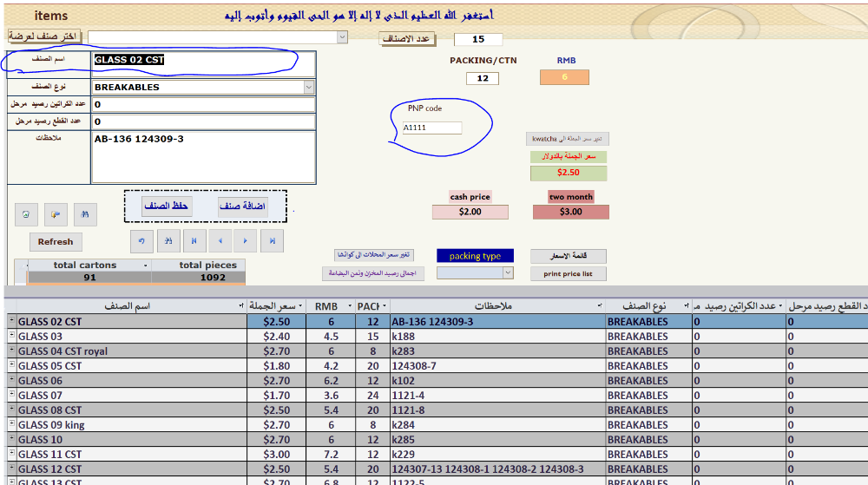The width and height of the screenshot is (868, 485).
Task: Open the packing type dropdown
Action: click(x=508, y=272)
